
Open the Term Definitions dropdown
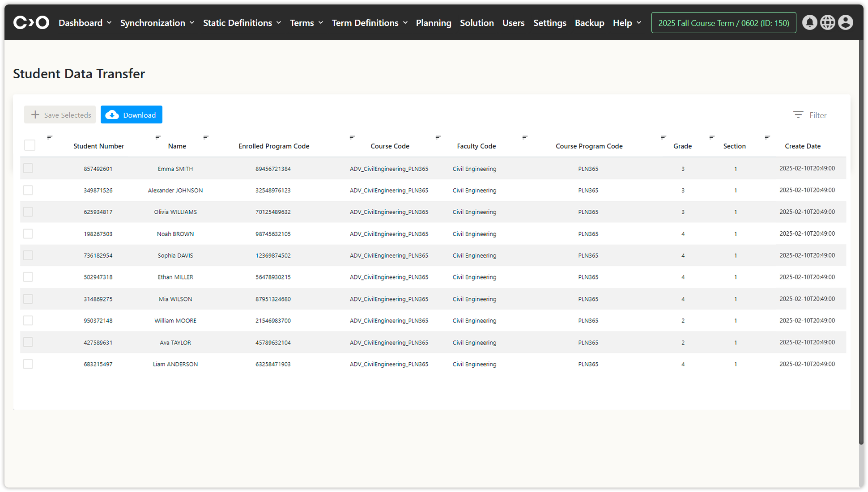pos(369,23)
